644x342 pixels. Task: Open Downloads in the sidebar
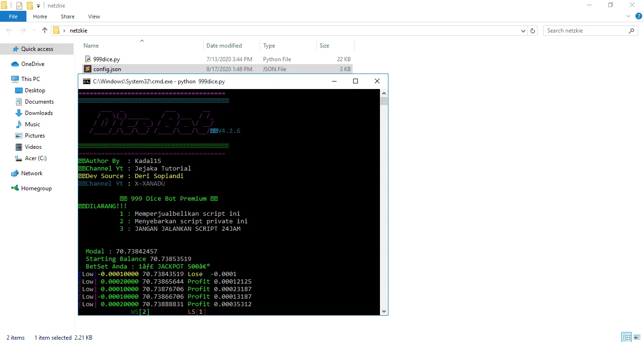(39, 113)
